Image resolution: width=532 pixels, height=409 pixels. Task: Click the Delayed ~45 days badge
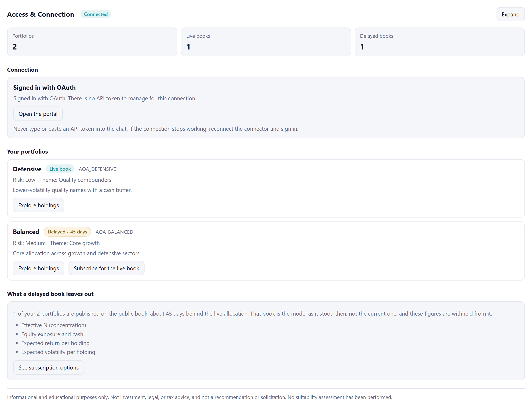click(67, 231)
